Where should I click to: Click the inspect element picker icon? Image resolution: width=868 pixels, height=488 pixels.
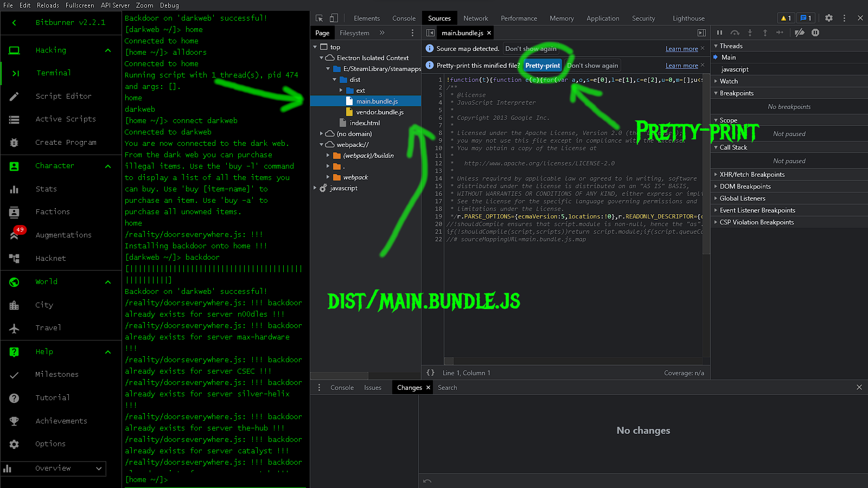(319, 18)
